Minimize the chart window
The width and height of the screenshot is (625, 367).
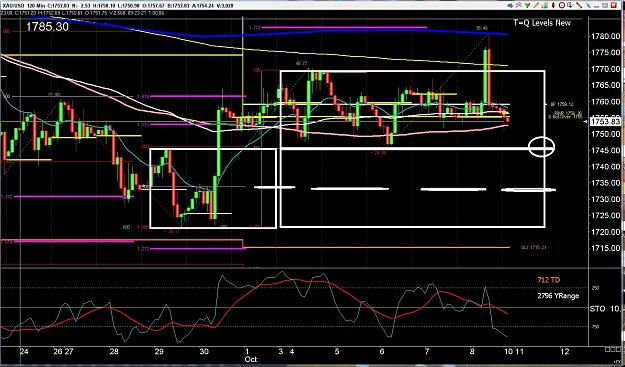point(596,7)
